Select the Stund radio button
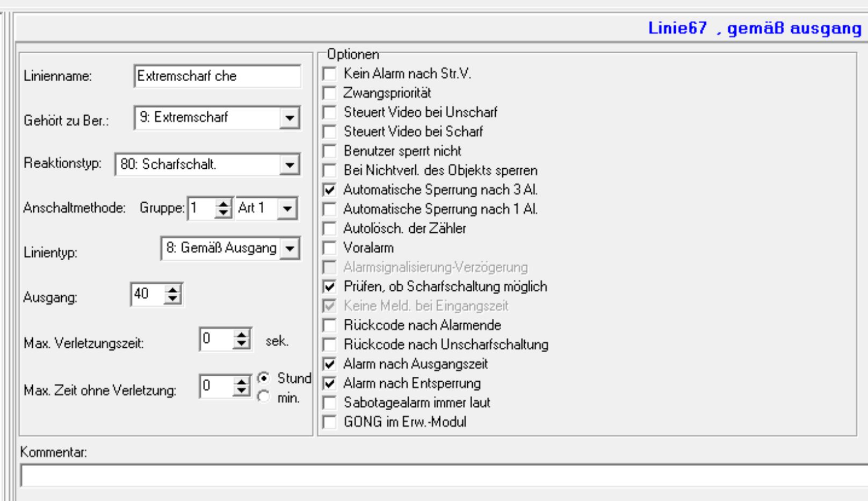This screenshot has height=501, width=868. coord(263,378)
